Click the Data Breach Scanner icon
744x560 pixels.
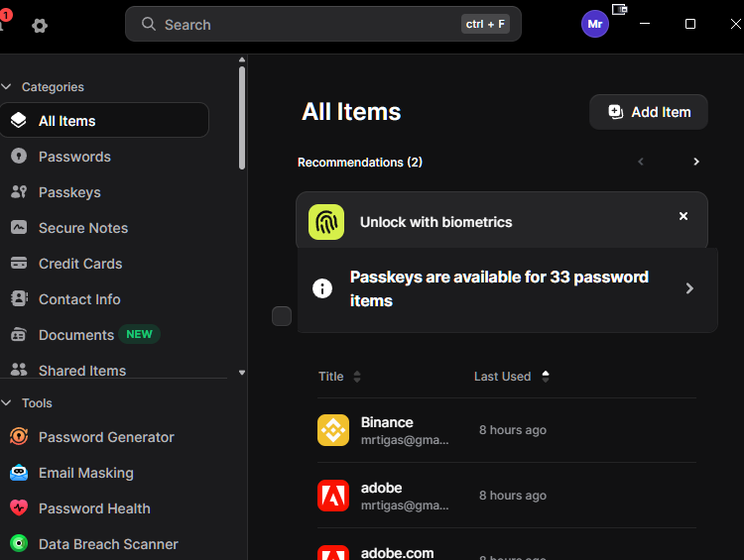coord(19,543)
